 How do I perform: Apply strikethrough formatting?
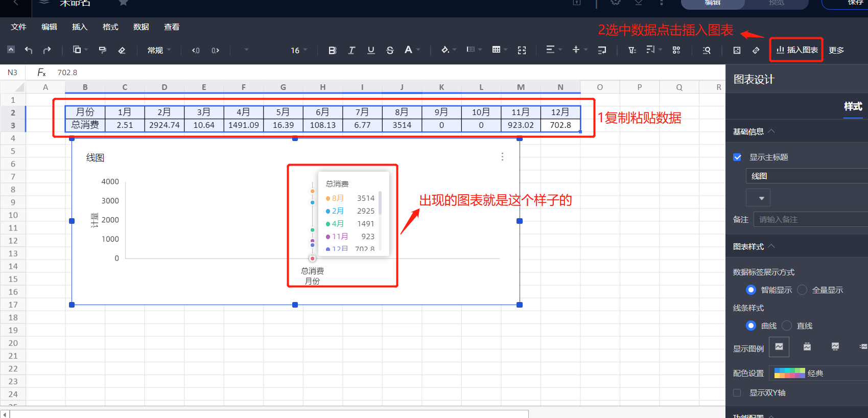390,50
